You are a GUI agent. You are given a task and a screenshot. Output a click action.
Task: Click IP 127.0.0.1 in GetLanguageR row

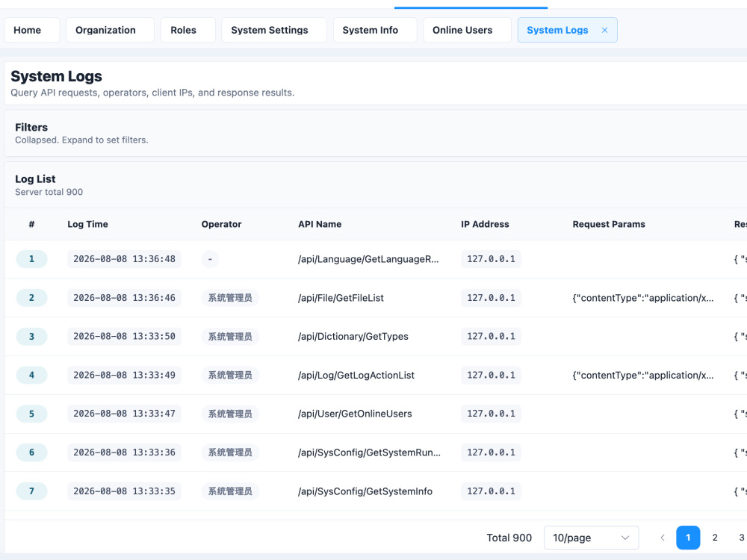[492, 259]
